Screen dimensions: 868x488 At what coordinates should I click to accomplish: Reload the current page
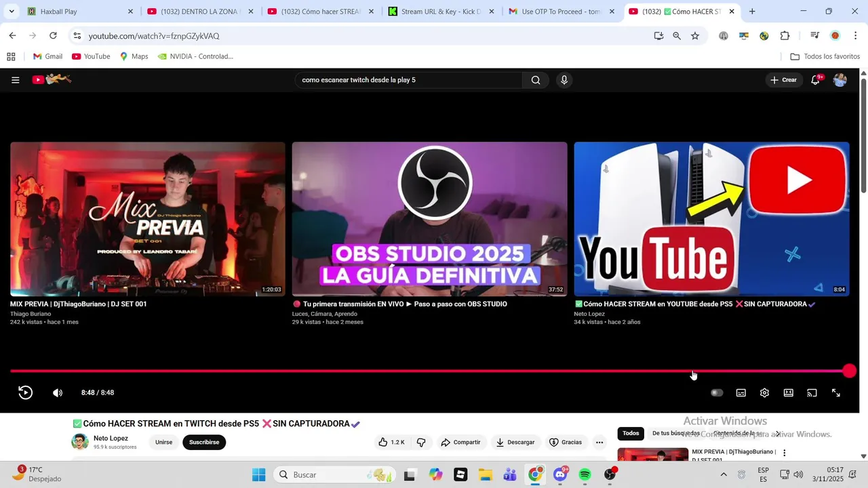pos(53,36)
